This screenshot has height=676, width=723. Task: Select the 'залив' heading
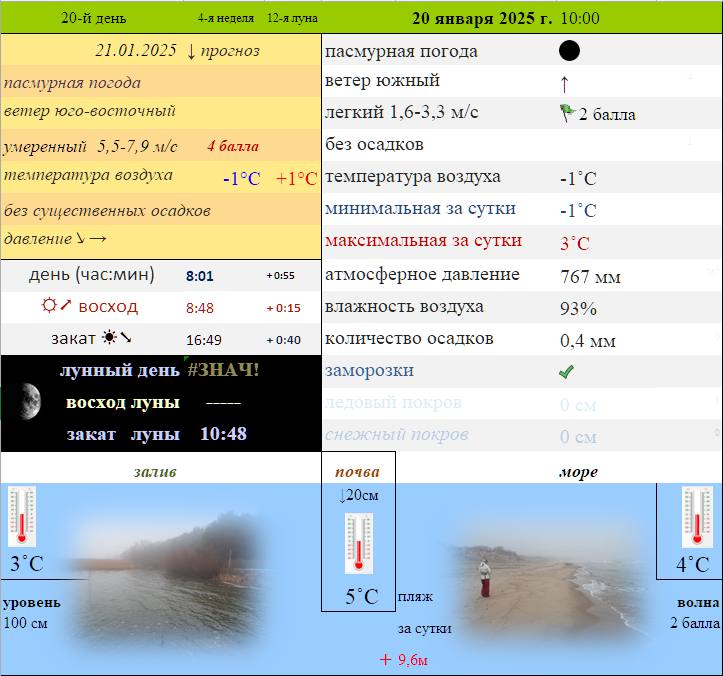(x=155, y=472)
